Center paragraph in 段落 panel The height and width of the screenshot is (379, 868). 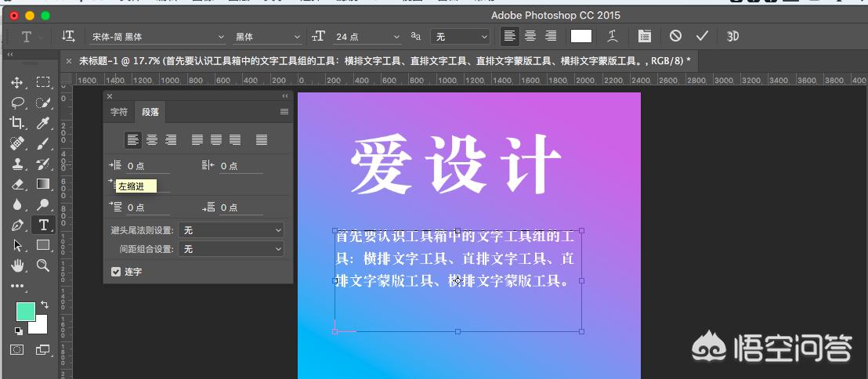(152, 140)
